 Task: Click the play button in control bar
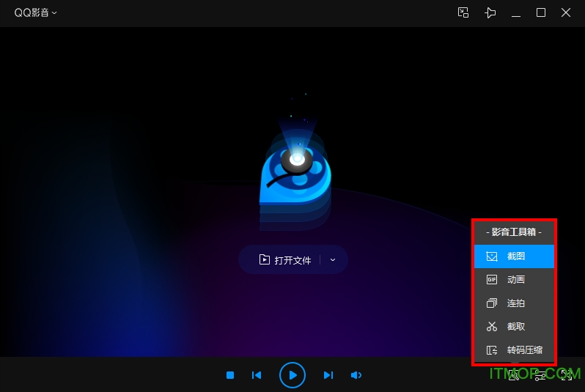292,375
